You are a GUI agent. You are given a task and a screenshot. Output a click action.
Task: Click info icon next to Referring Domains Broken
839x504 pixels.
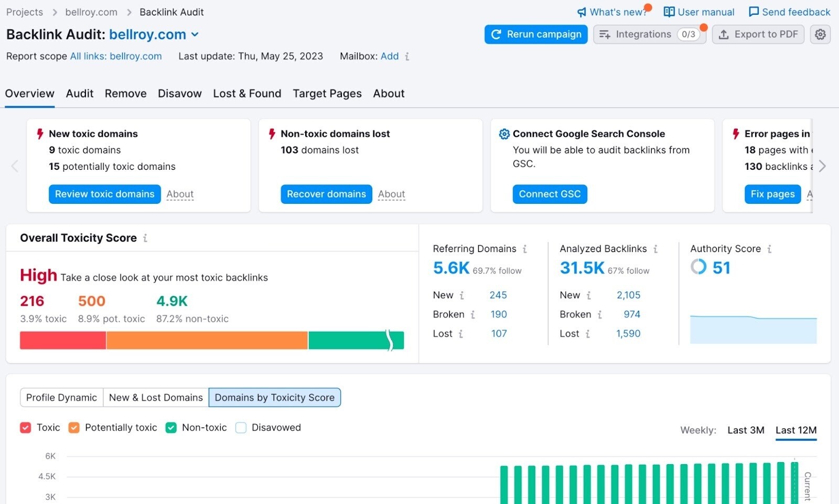(x=472, y=315)
